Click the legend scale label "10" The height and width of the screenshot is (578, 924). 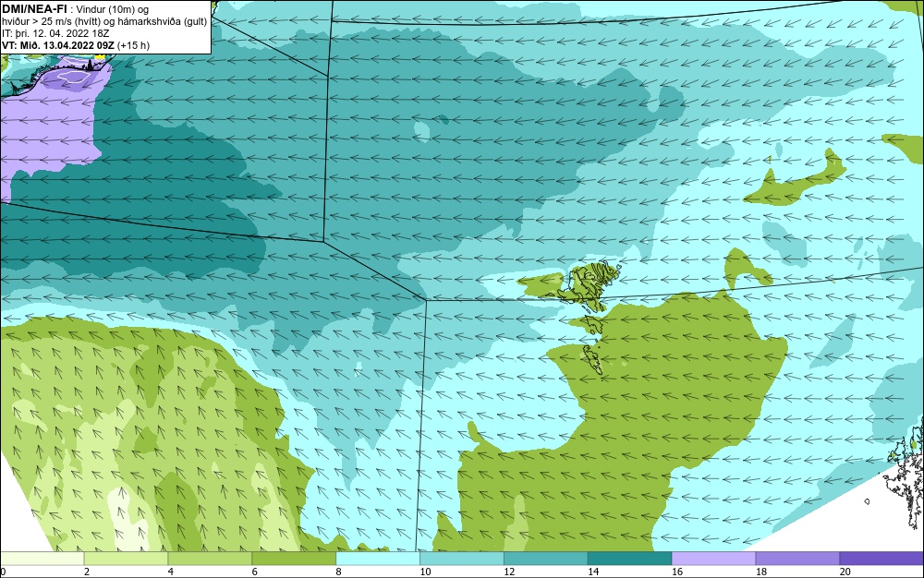tap(425, 572)
